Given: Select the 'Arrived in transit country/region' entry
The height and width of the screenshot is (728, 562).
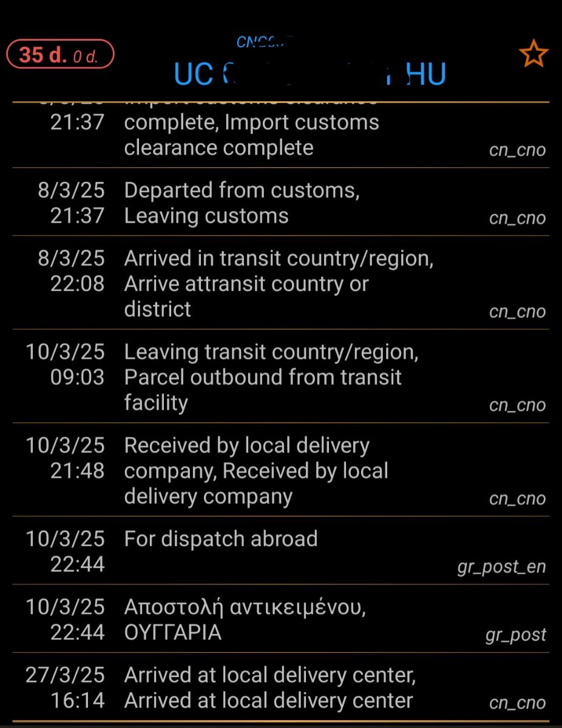Looking at the screenshot, I should click(x=280, y=283).
